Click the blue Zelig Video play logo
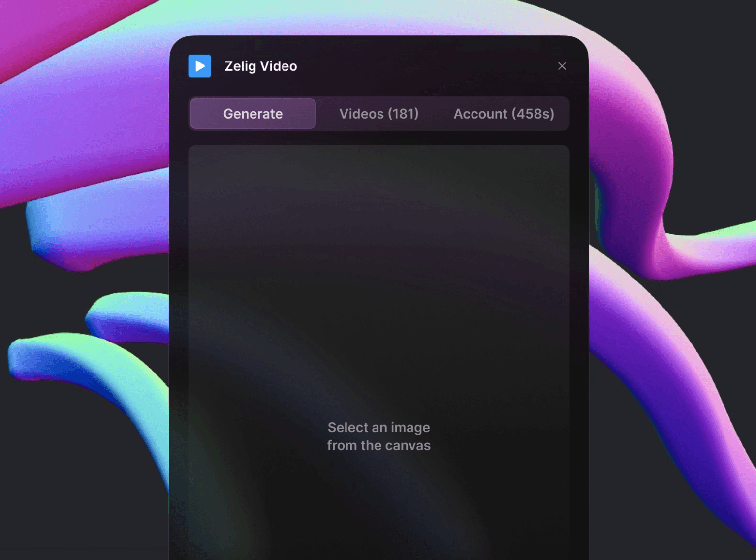This screenshot has height=560, width=756. 200,66
